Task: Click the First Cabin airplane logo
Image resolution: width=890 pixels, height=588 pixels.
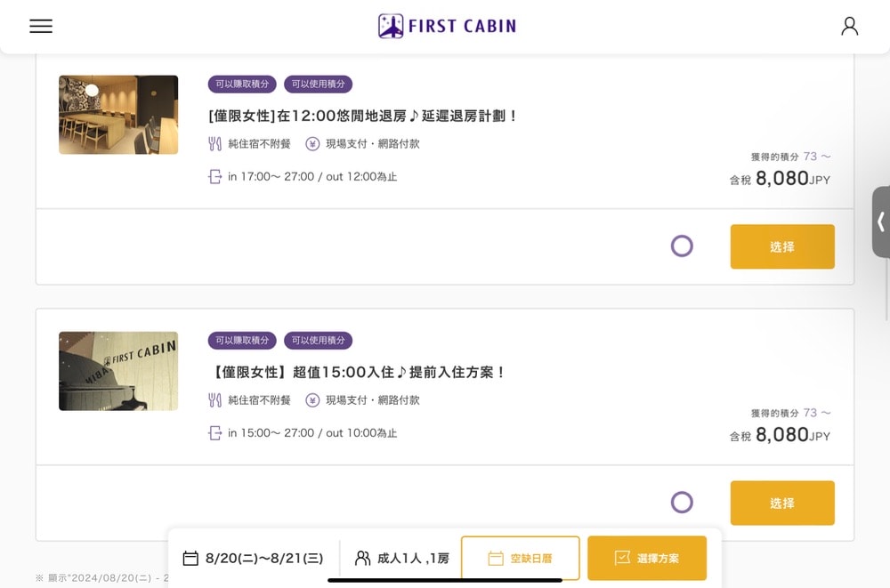Action: [391, 26]
